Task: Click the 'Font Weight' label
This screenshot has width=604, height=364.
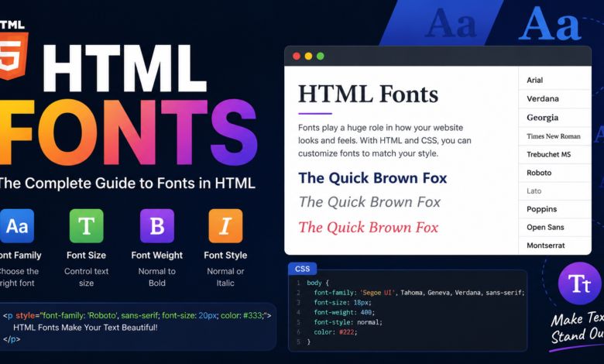Action: point(156,256)
